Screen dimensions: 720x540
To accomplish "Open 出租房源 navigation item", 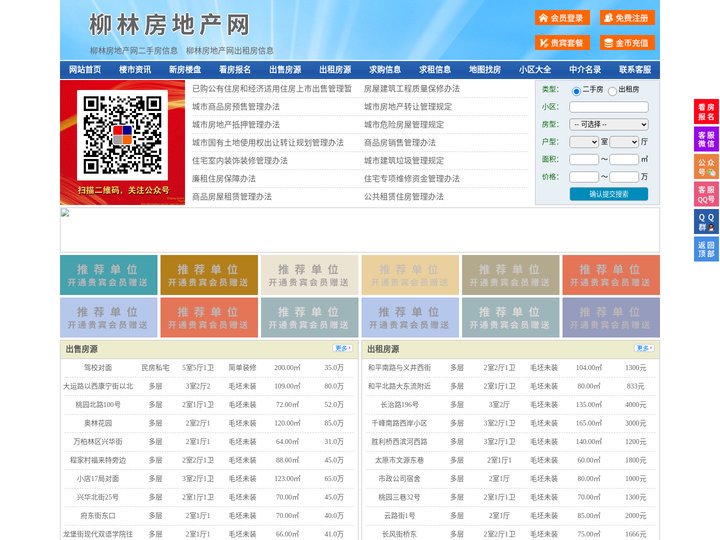I will [335, 70].
